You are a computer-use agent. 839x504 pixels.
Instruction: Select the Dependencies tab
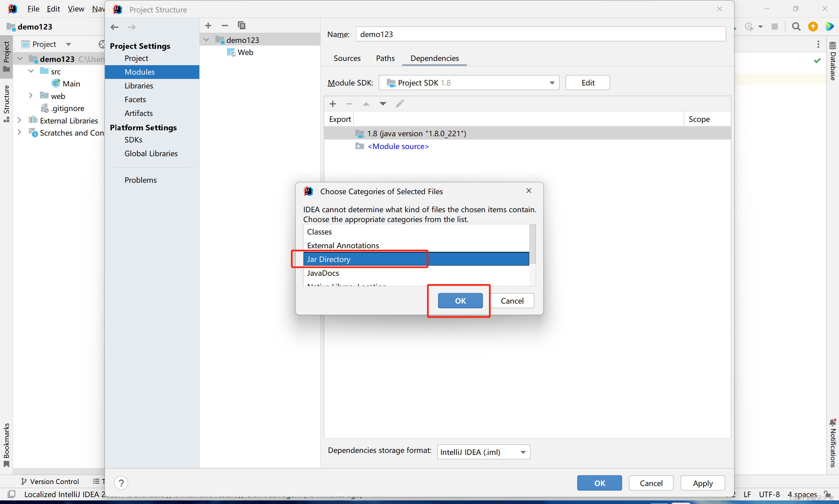pyautogui.click(x=433, y=58)
